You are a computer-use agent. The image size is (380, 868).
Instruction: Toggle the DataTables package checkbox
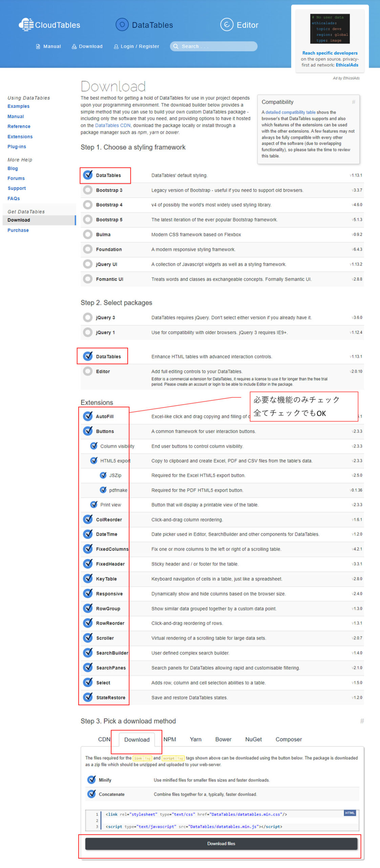[88, 356]
